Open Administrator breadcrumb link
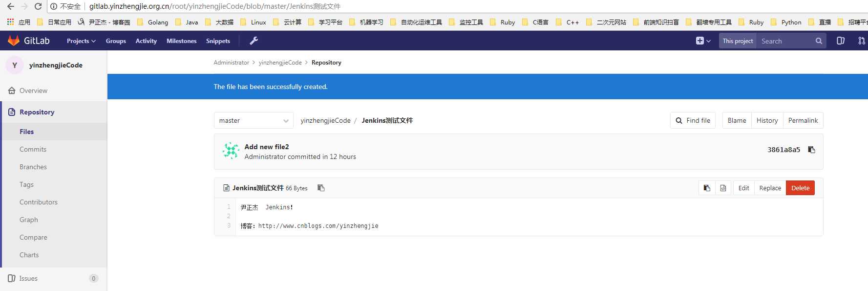Image resolution: width=868 pixels, height=291 pixels. coord(231,63)
